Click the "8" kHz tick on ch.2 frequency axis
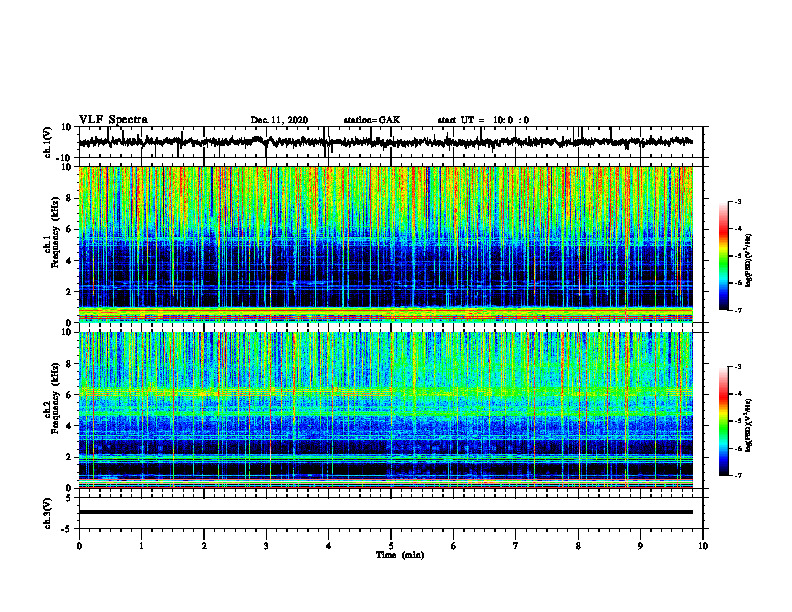Image resolution: width=792 pixels, height=612 pixels. 69,364
